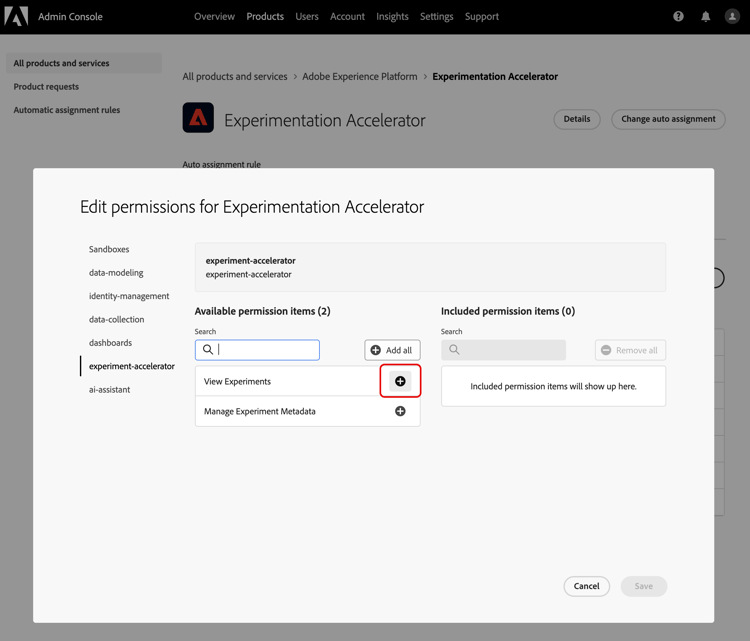Viewport: 750px width, 641px height.
Task: Click the Adobe logo in the header
Action: click(x=16, y=16)
